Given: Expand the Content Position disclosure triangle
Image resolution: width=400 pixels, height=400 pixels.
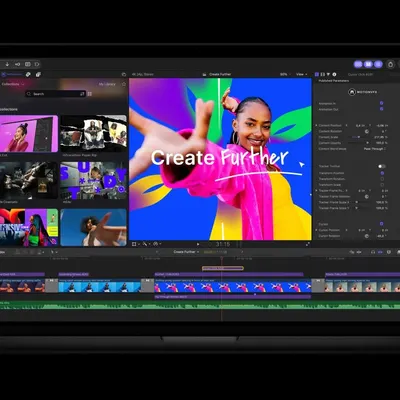Looking at the screenshot, I should (316, 125).
